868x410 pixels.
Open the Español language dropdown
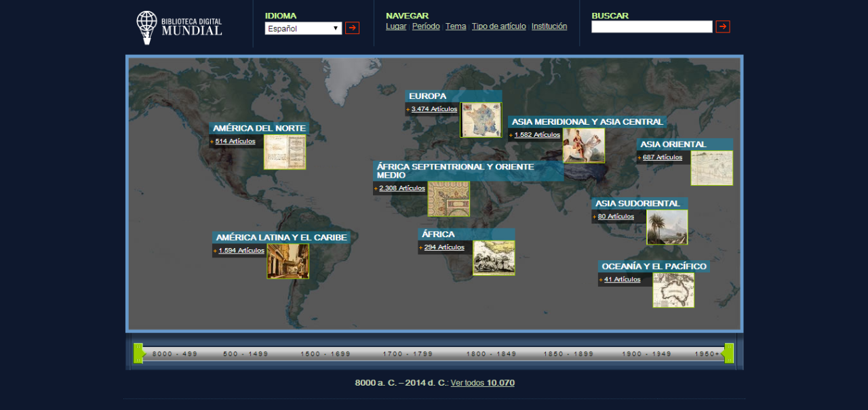coord(303,28)
